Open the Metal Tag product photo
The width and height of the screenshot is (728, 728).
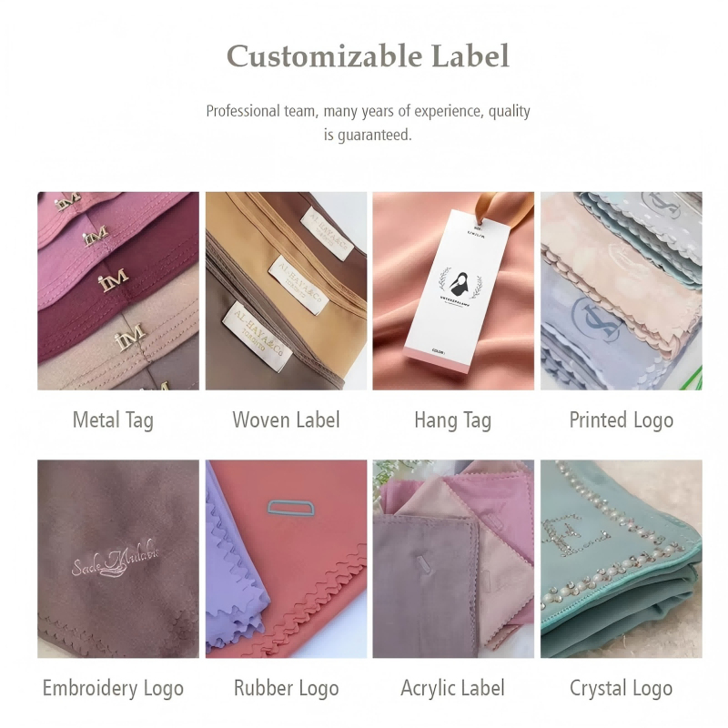[118, 290]
